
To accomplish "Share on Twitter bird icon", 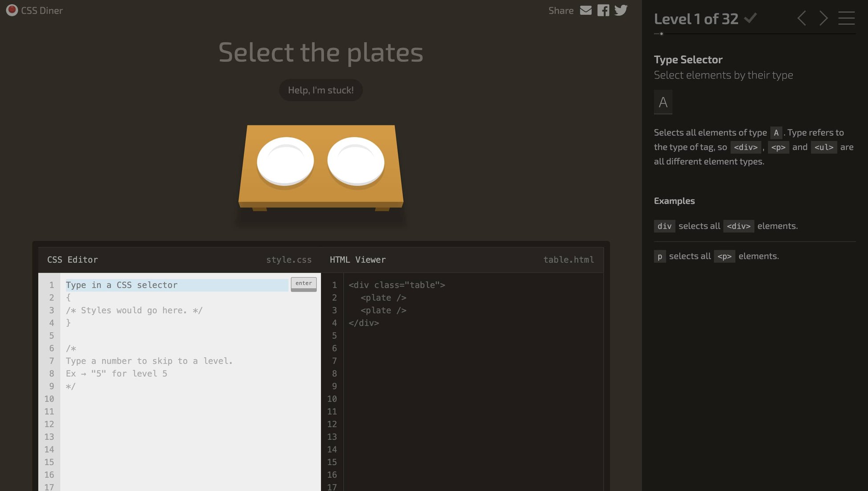I will point(621,10).
